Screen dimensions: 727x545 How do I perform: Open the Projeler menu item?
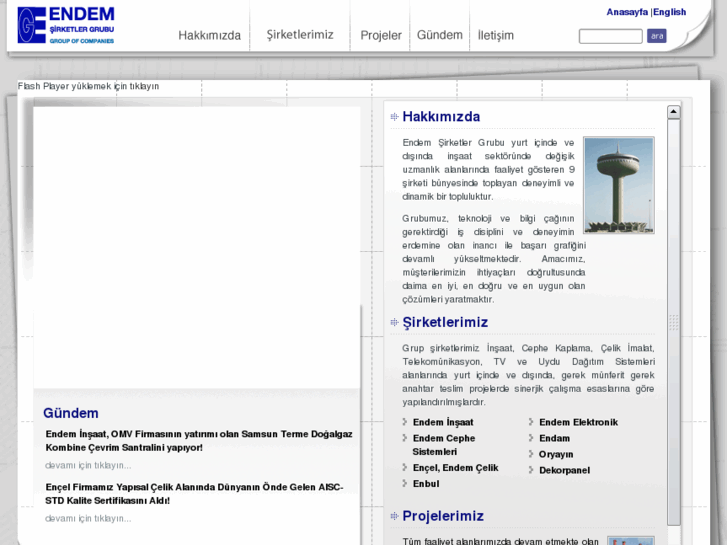381,35
